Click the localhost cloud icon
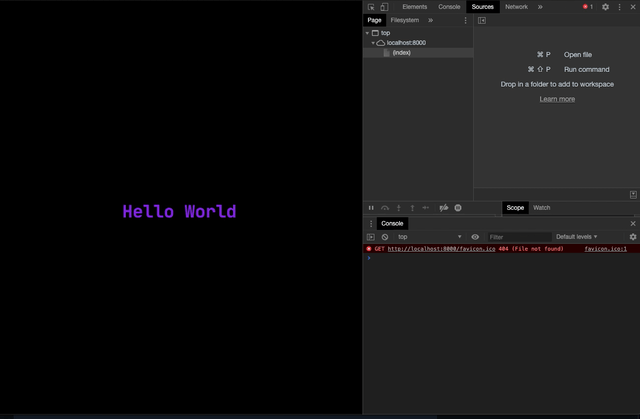Screen dimensions: 640x419 tap(380, 43)
